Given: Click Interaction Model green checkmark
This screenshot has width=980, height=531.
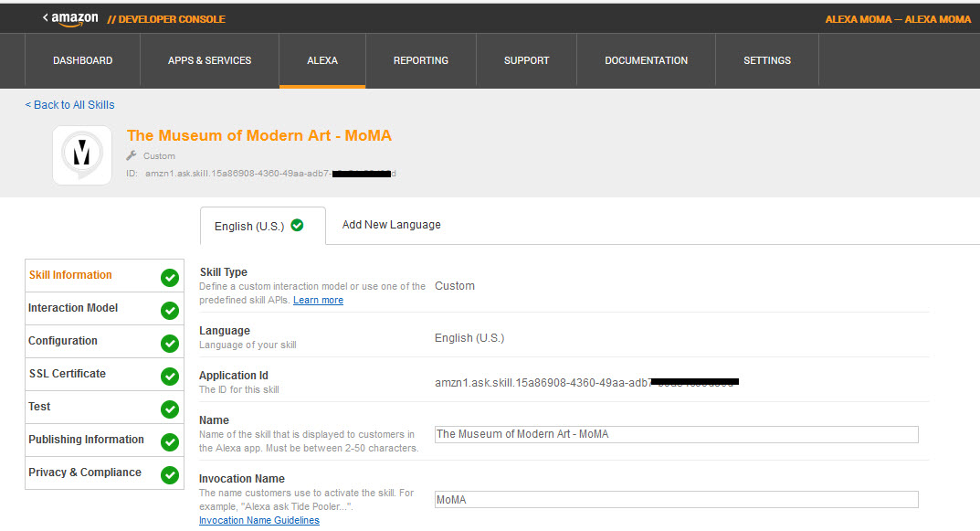Looking at the screenshot, I should 169,310.
